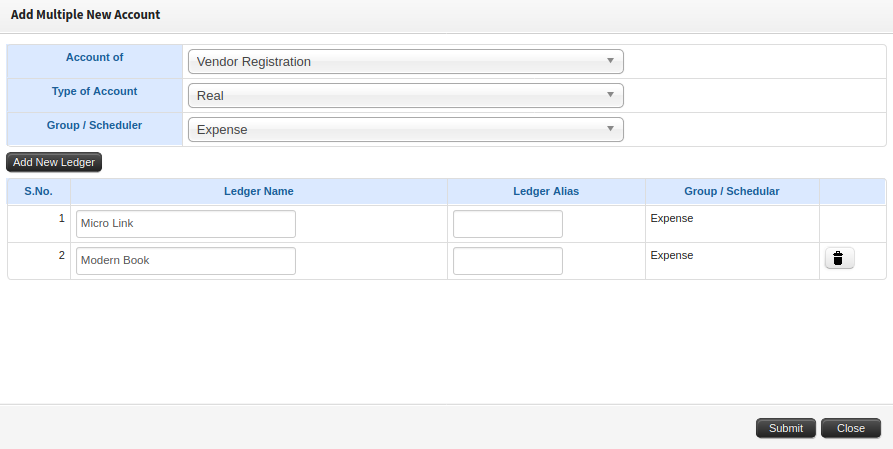Image resolution: width=893 pixels, height=449 pixels.
Task: Click the Ledger Alias field in row 2
Action: click(507, 261)
